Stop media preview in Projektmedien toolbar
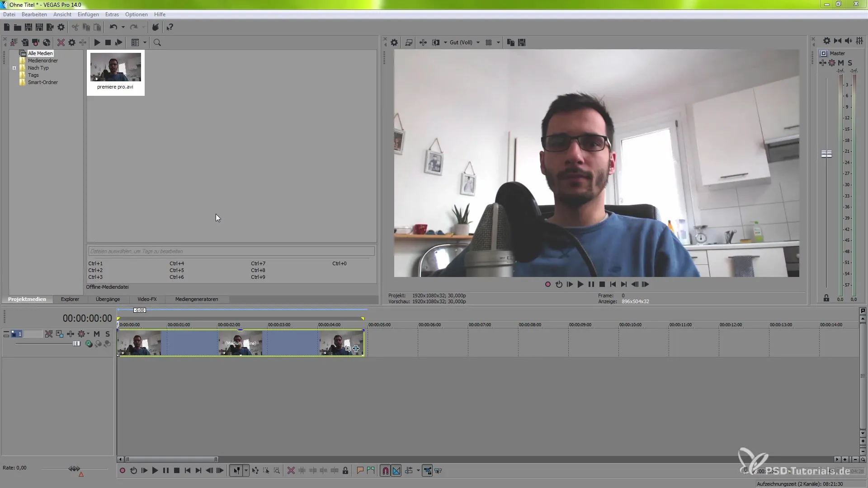Viewport: 868px width, 488px height. [108, 42]
